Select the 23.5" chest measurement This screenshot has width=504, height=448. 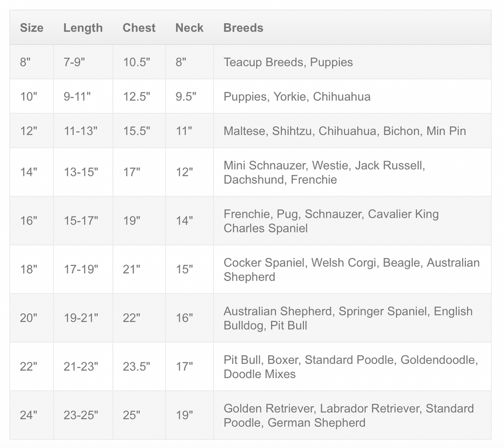click(x=137, y=366)
